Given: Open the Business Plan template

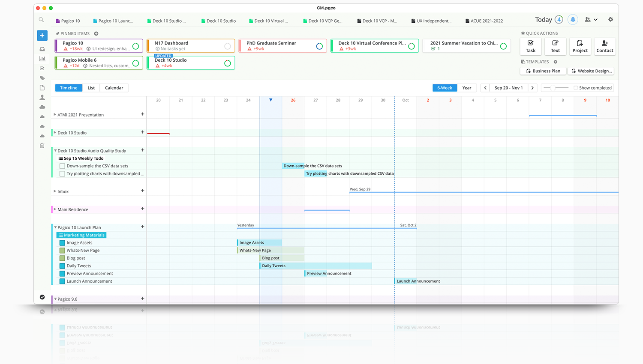Looking at the screenshot, I should click(543, 71).
